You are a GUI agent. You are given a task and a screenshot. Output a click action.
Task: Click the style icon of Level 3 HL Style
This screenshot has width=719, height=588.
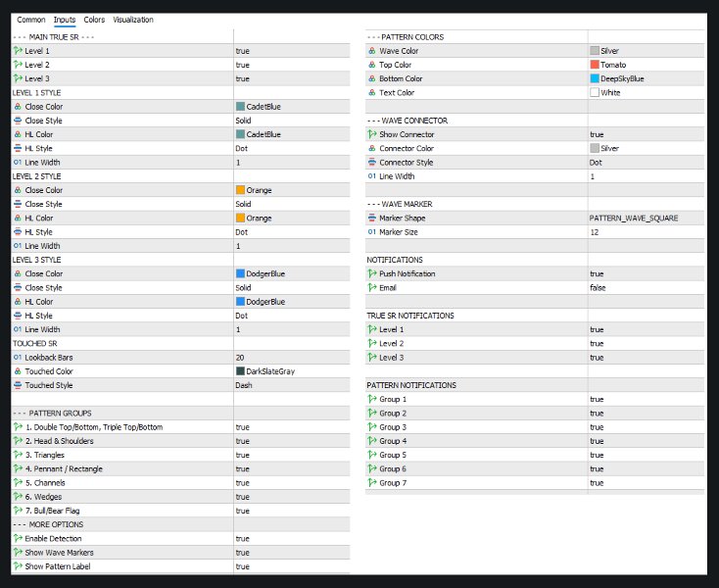18,316
